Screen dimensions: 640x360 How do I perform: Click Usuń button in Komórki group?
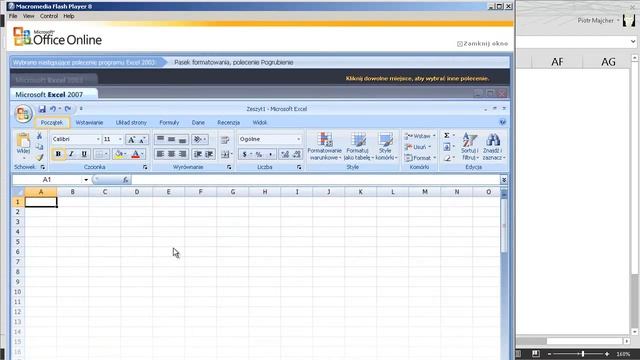click(417, 147)
